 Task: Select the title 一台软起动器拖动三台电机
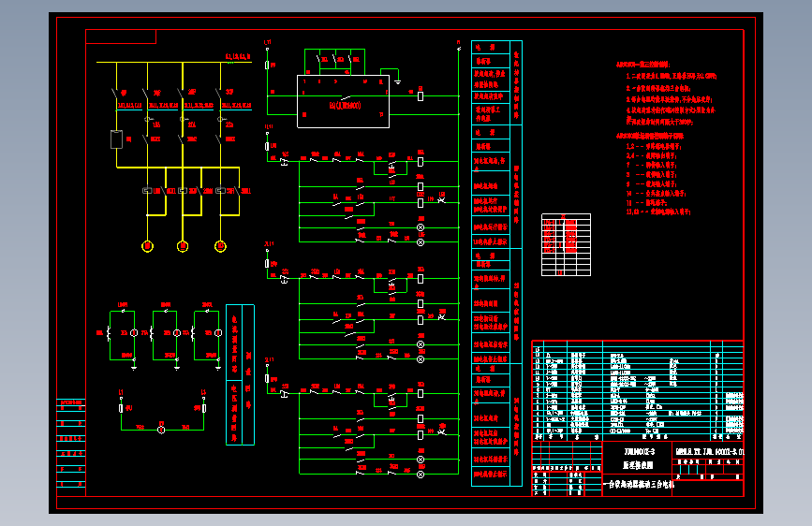pos(639,485)
